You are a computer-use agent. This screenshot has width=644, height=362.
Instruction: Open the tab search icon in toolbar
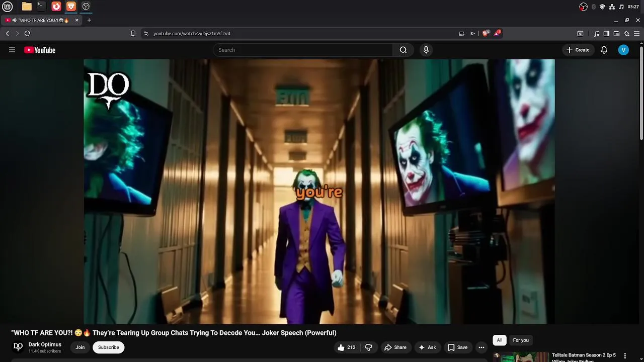click(580, 33)
